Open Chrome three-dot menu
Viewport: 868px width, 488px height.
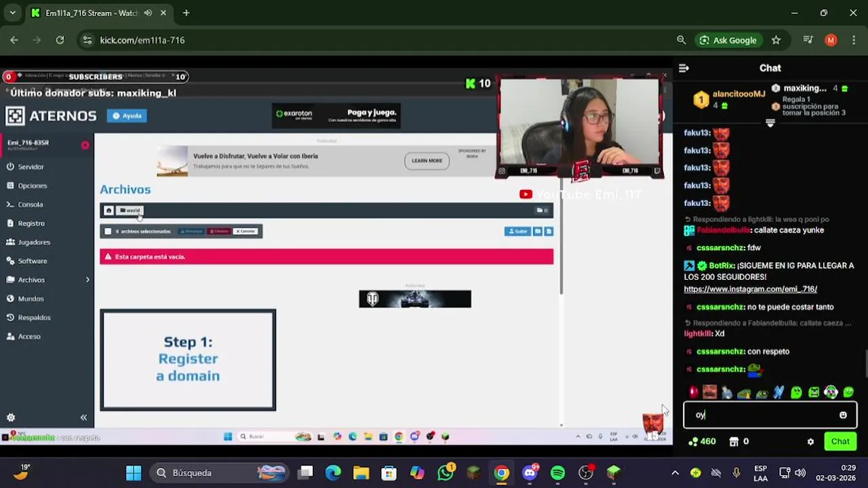coord(852,40)
